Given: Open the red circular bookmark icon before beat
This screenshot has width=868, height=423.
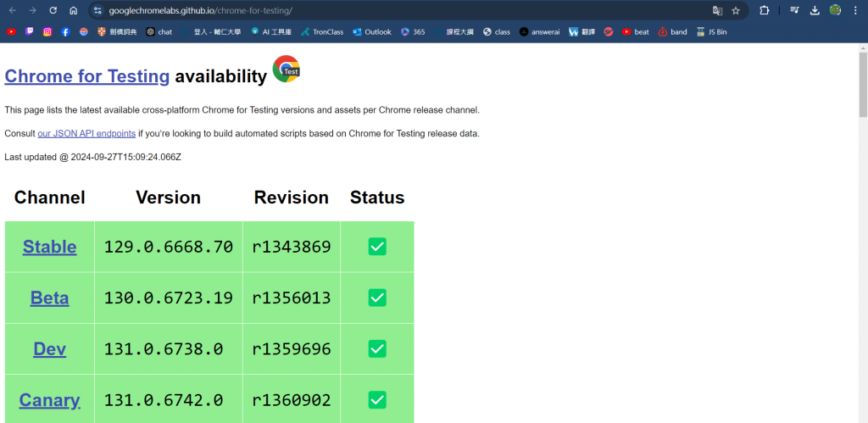Looking at the screenshot, I should point(609,32).
